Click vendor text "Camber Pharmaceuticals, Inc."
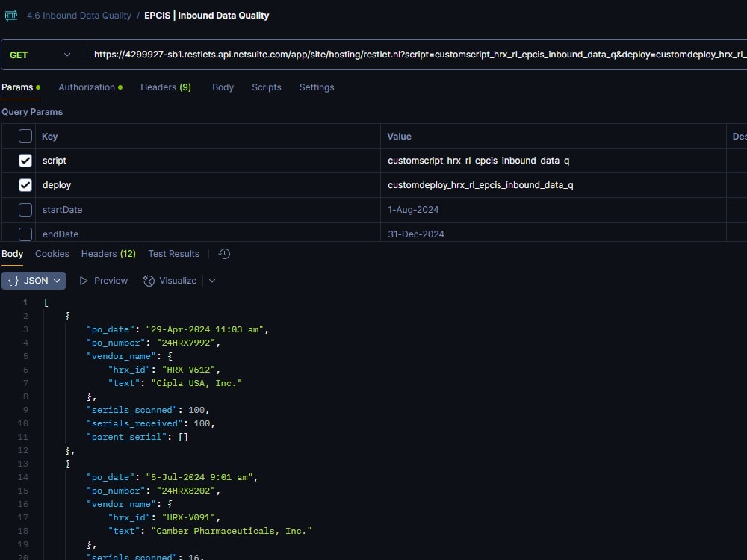747x560 pixels. coord(232,531)
